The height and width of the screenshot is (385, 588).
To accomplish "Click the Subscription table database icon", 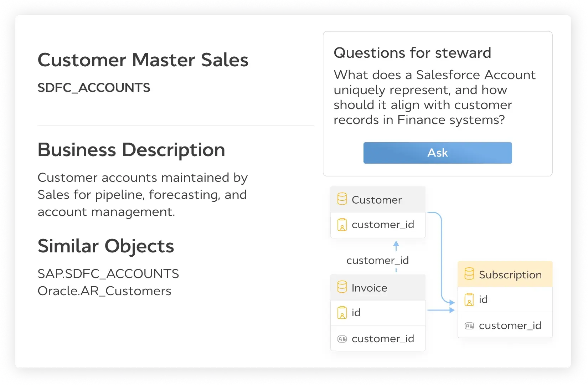I will (x=469, y=274).
